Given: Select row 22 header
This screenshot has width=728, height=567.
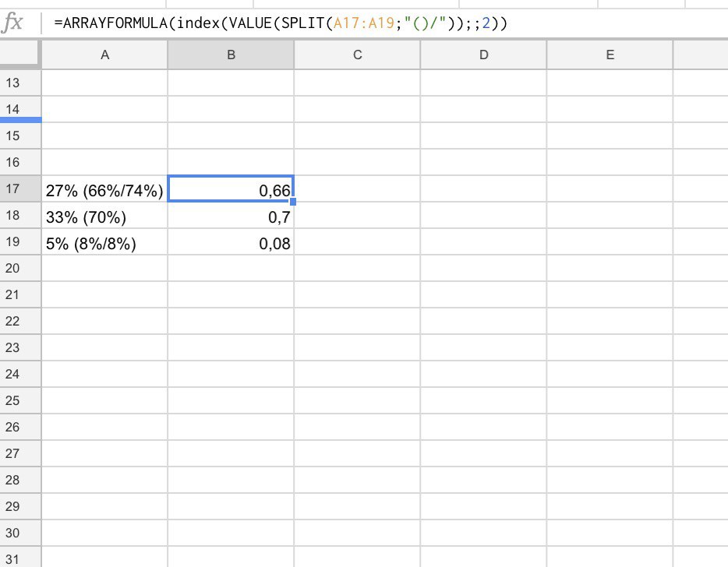Looking at the screenshot, I should [20, 321].
